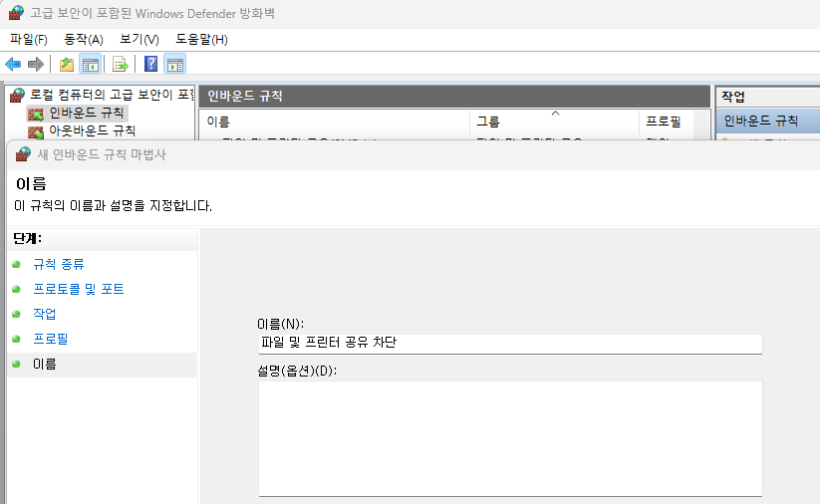Click the 인바운드 규칙 center pane header
Screen dimensions: 820x504
point(454,97)
